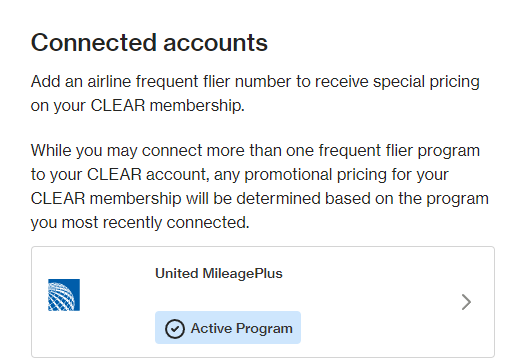The width and height of the screenshot is (521, 363).
Task: Click the 'you most recently connected.' line
Action: (x=140, y=222)
